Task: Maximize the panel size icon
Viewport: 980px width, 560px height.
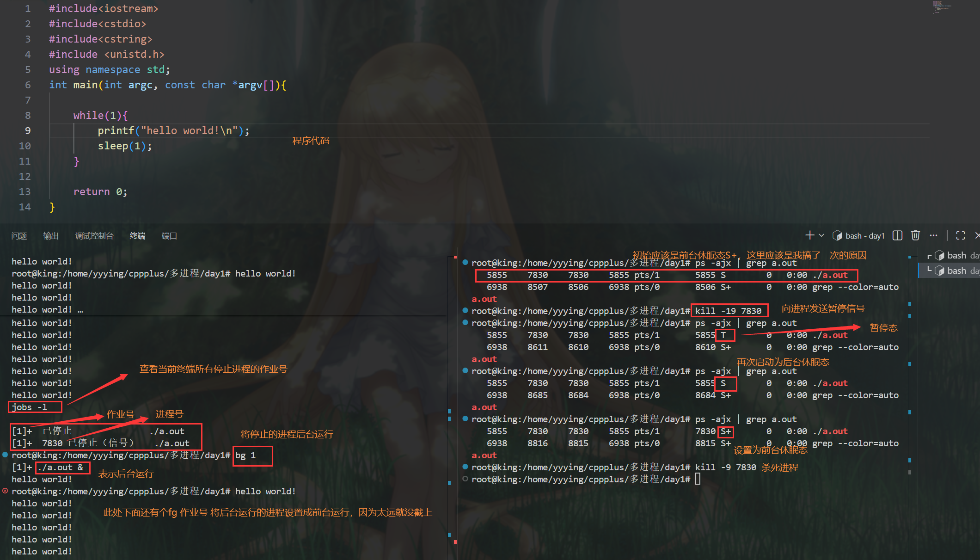Action: pos(960,235)
